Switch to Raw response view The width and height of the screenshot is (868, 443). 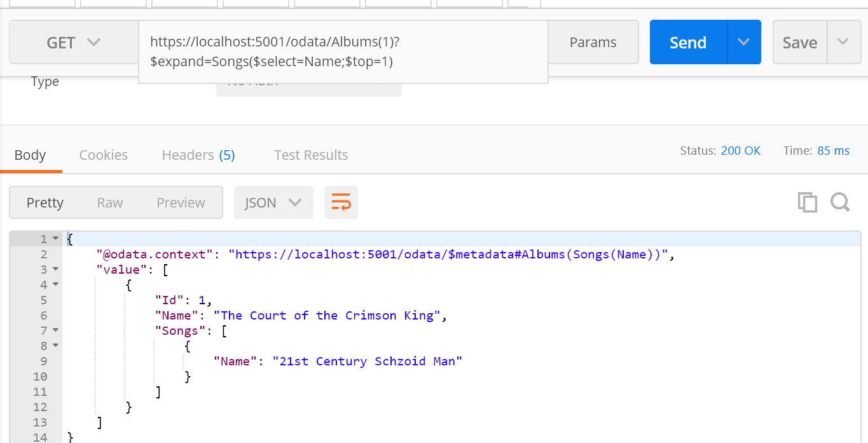pyautogui.click(x=109, y=202)
